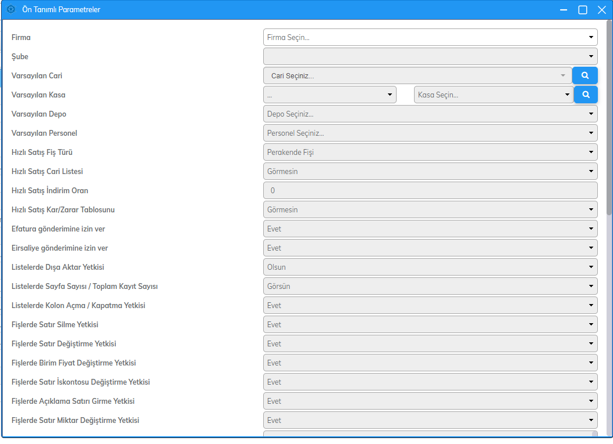Expand the Şube dropdown
The image size is (613, 444).
click(430, 56)
